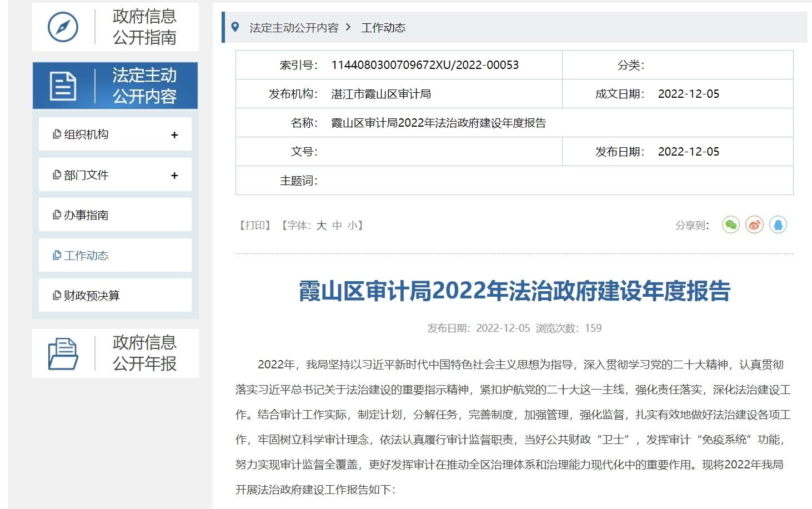Click first paragraph line starting 2022年，我局坚持
The height and width of the screenshot is (509, 812).
tap(520, 365)
